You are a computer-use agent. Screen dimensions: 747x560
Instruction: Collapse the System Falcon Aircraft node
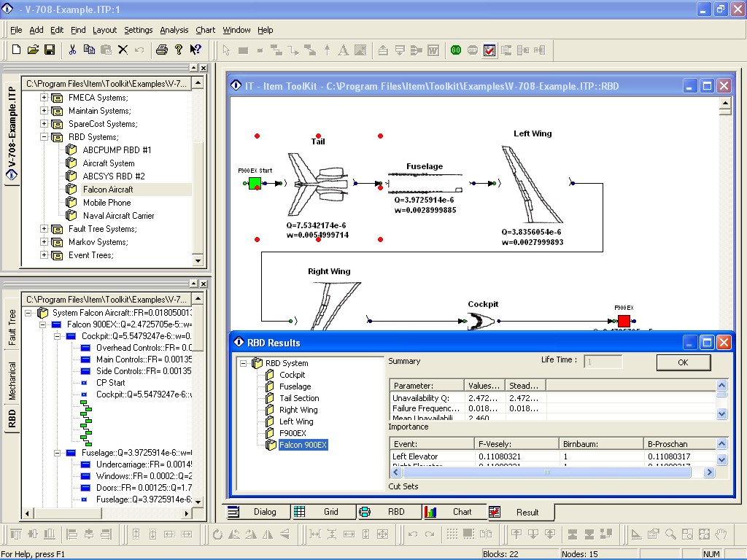click(x=28, y=313)
